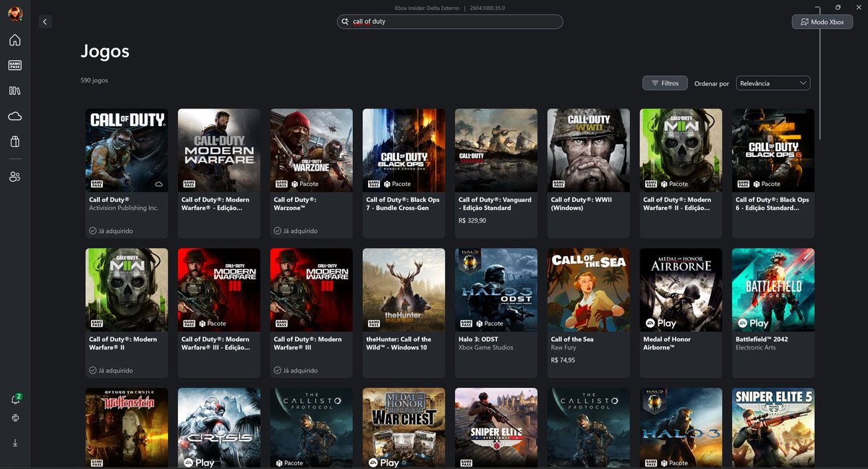Open Call of Duty WWII (Windows) card
The height and width of the screenshot is (469, 868).
[589, 174]
